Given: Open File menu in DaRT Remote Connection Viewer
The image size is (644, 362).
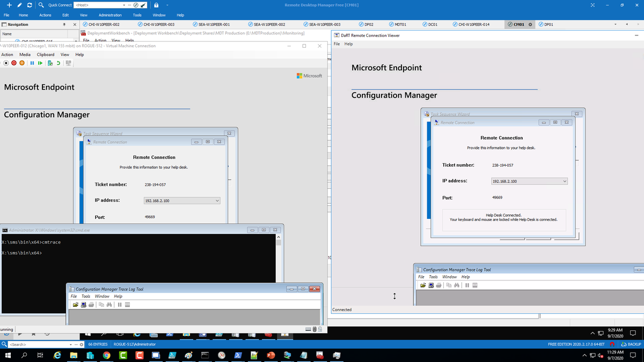Looking at the screenshot, I should (x=337, y=44).
